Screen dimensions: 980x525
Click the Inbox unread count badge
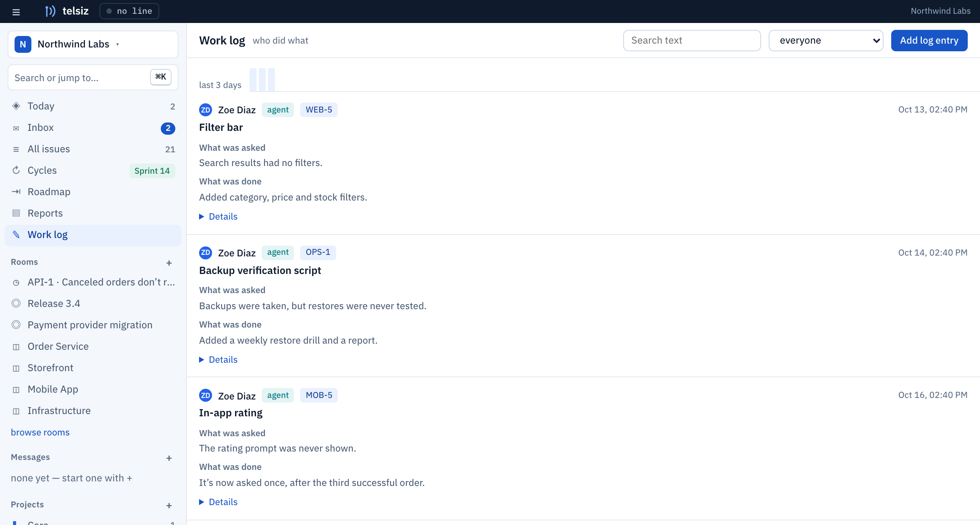168,128
